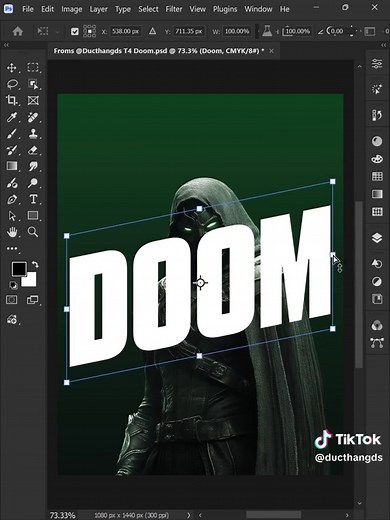Select the Eraser tool
The width and height of the screenshot is (390, 520).
(x=33, y=150)
